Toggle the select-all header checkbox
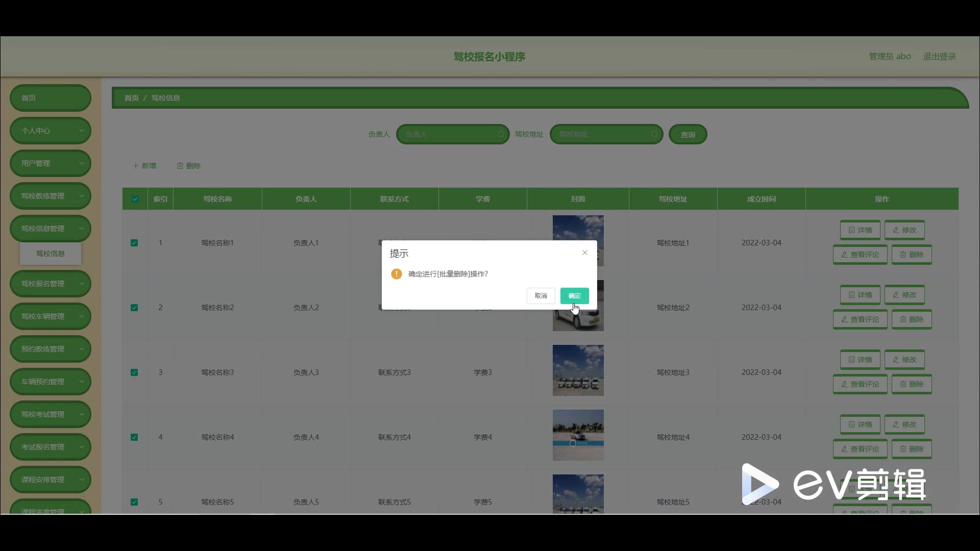This screenshot has height=551, width=980. [135, 199]
